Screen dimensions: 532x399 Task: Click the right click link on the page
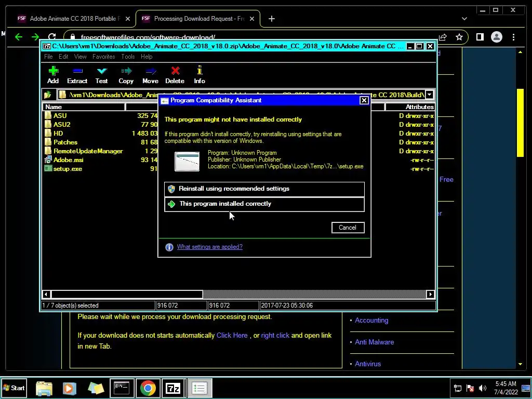click(275, 335)
